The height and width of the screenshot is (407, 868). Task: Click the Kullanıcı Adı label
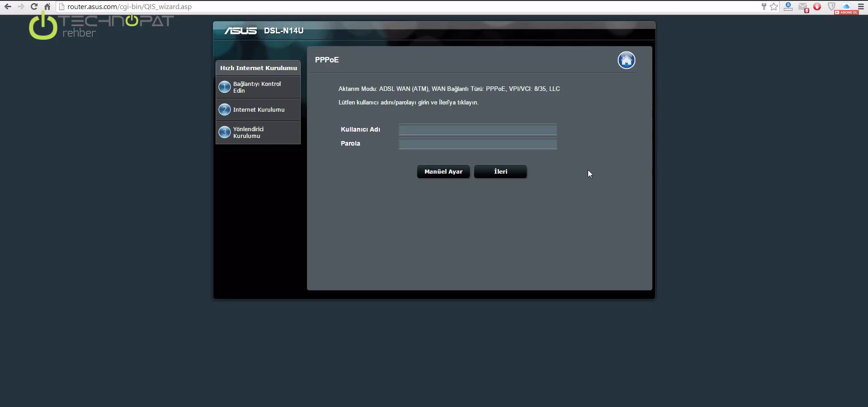tap(360, 129)
